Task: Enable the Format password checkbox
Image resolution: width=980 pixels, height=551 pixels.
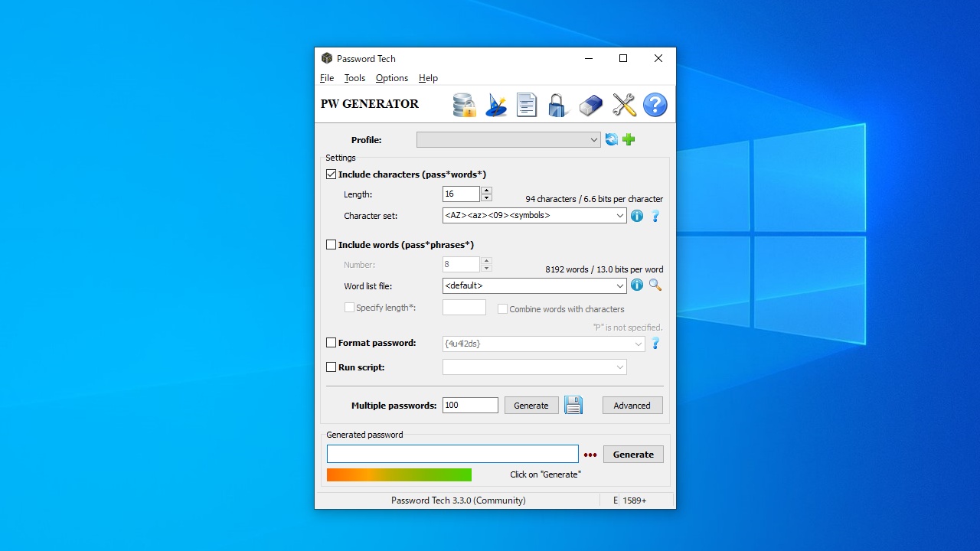Action: [332, 343]
